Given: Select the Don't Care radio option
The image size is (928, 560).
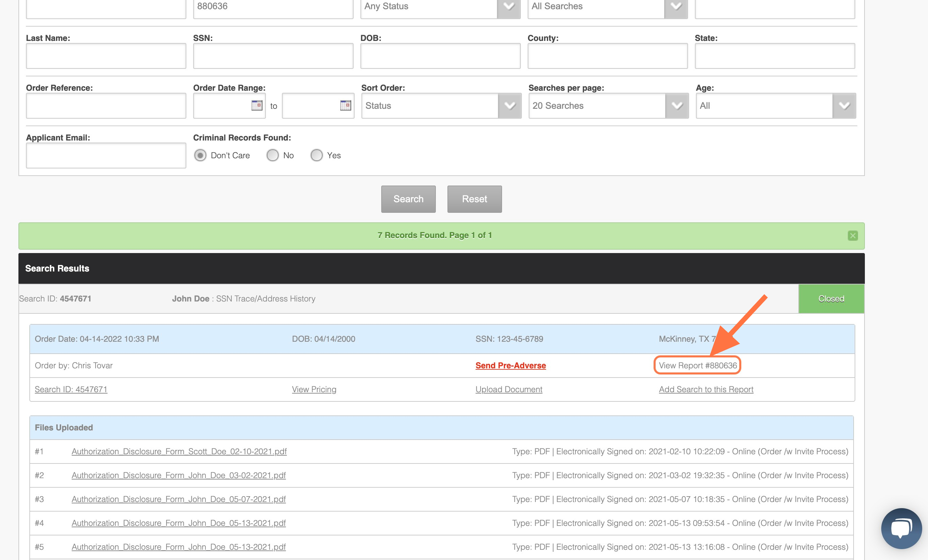Looking at the screenshot, I should (x=200, y=156).
